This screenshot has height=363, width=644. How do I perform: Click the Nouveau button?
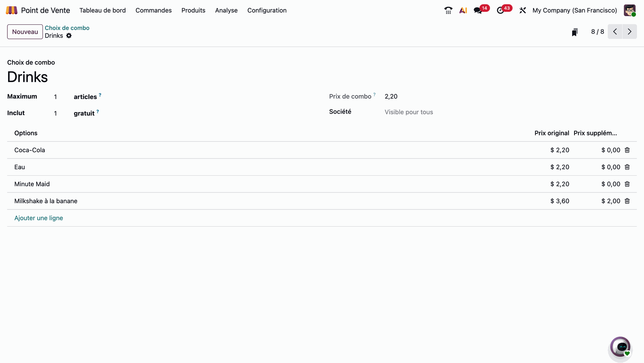point(25,32)
